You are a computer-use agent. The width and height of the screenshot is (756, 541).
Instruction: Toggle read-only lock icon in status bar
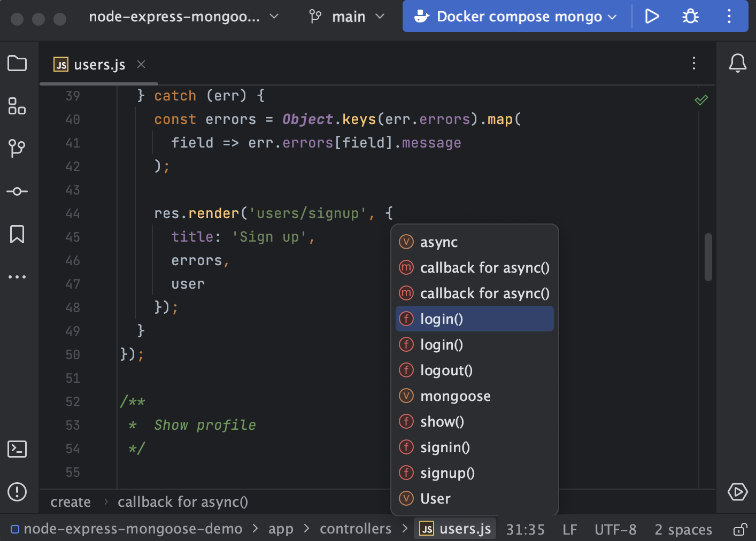pyautogui.click(x=740, y=529)
